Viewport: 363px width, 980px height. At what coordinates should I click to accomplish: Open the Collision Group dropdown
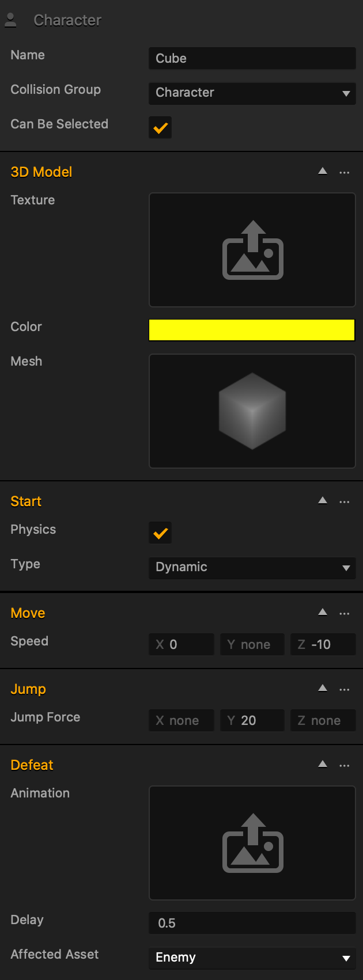coord(252,93)
